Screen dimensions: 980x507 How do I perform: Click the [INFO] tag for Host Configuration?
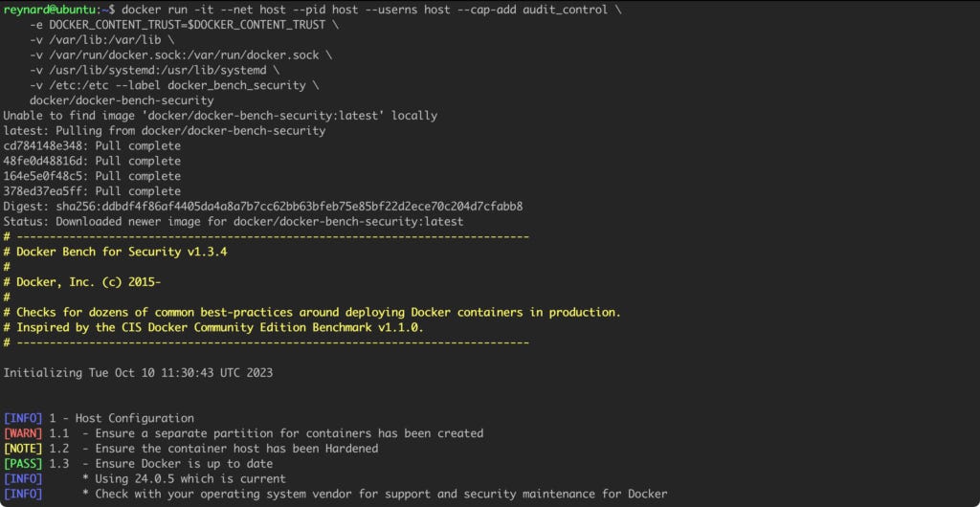[23, 418]
